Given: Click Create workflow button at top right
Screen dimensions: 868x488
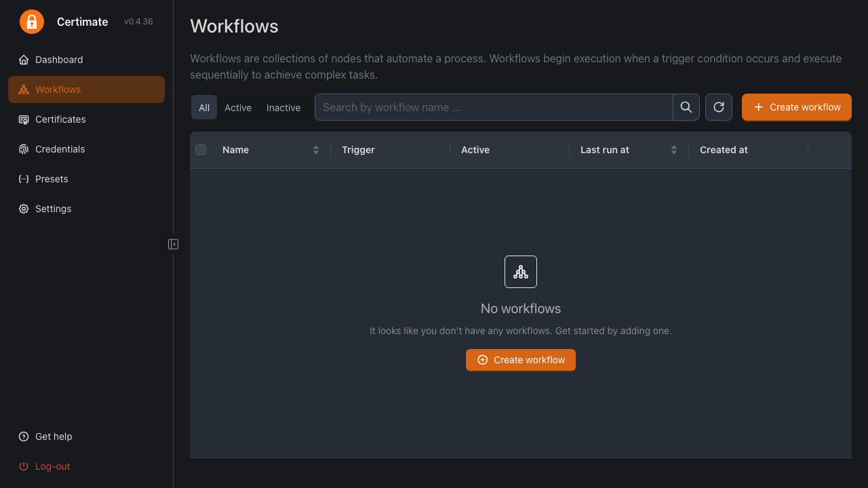Looking at the screenshot, I should (797, 107).
